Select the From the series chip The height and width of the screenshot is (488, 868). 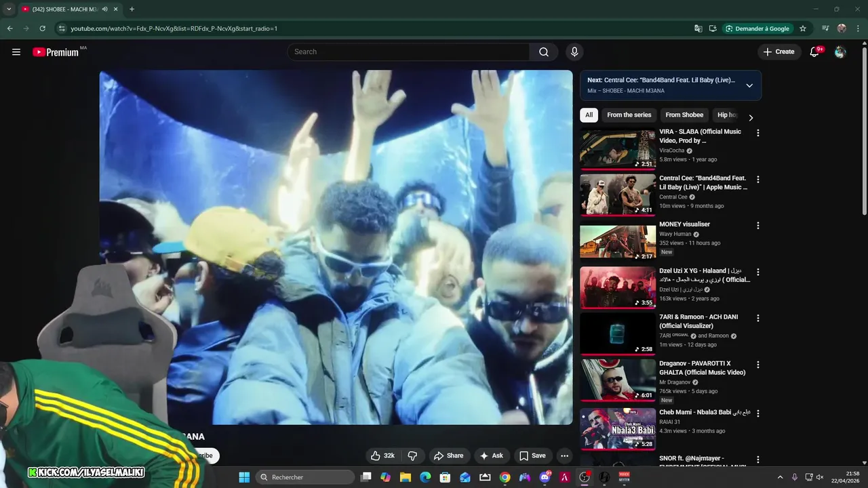pos(629,115)
